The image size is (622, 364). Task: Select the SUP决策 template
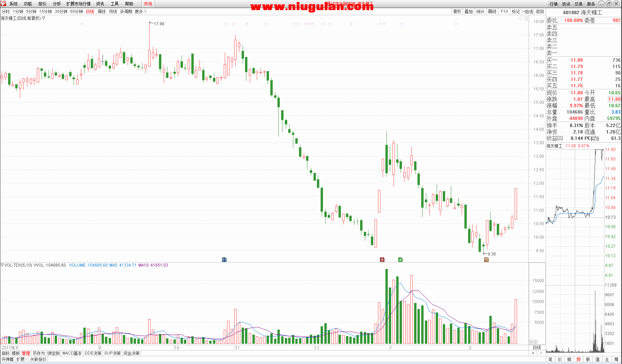pos(113,353)
